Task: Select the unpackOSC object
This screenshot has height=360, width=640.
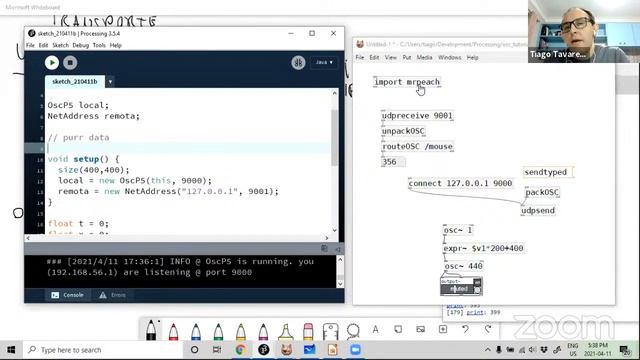Action: tap(403, 131)
